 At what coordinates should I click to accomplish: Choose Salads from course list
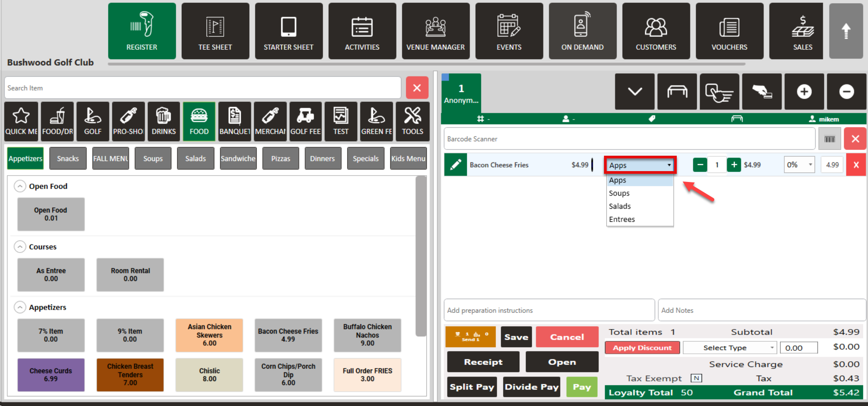point(640,206)
